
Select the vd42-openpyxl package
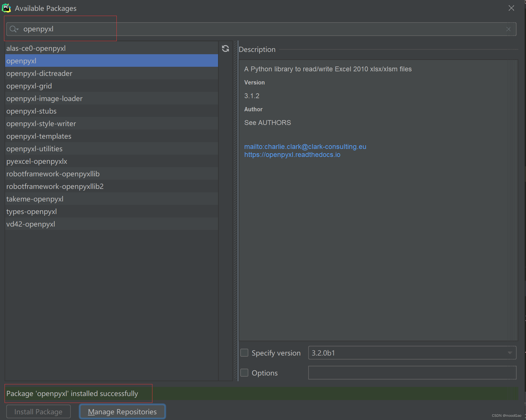[31, 224]
